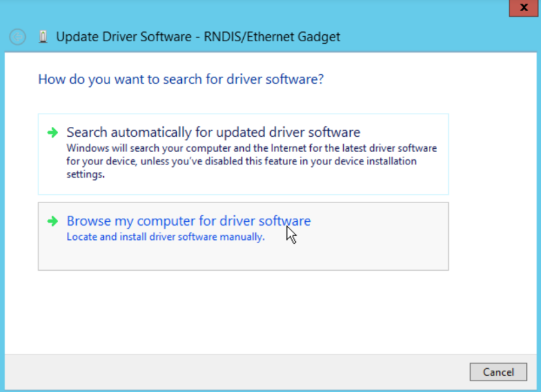This screenshot has height=392, width=541.
Task: Click green arrow beside Search automatically option
Action: [52, 133]
